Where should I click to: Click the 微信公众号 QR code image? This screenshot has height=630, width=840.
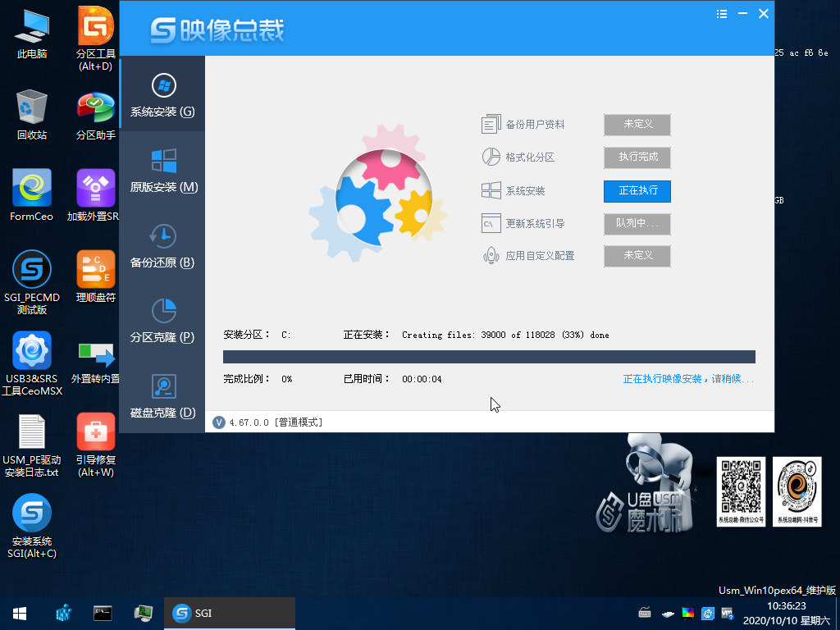pyautogui.click(x=740, y=491)
